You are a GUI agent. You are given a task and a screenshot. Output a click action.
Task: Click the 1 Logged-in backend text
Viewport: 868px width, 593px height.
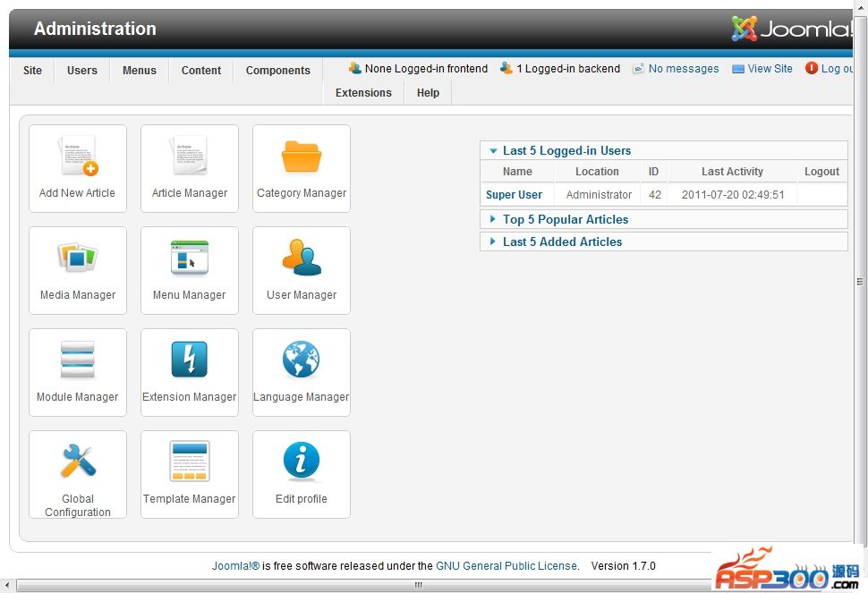(x=568, y=69)
